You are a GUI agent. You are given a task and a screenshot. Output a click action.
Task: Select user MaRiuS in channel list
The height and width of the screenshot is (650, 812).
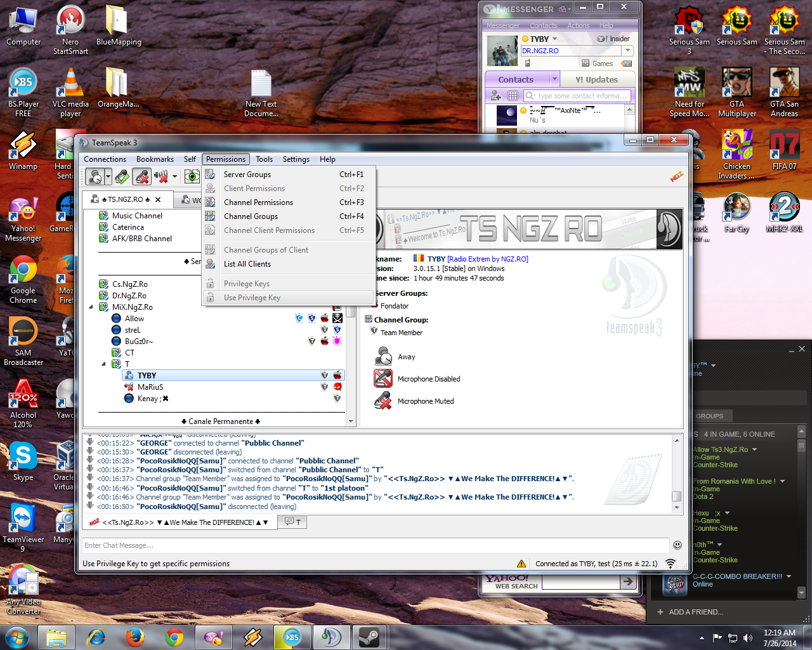[x=150, y=387]
